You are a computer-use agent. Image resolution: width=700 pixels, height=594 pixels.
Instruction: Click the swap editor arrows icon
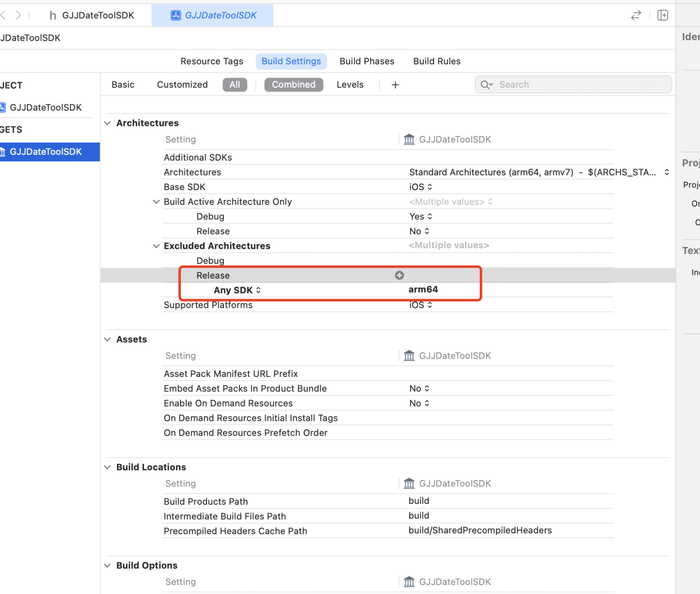(636, 15)
